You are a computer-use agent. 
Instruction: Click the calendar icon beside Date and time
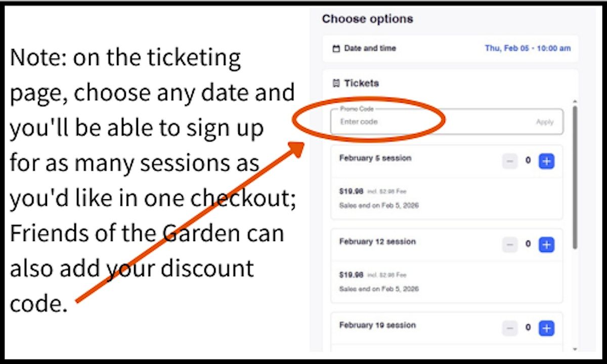(336, 49)
